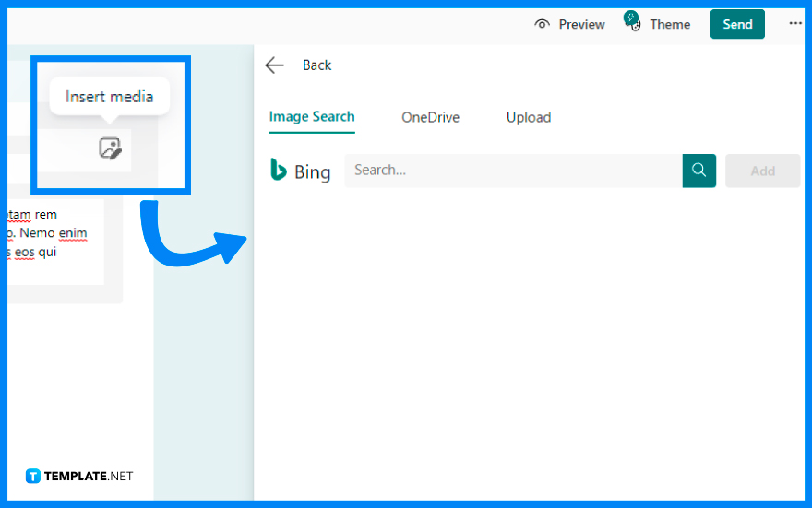The height and width of the screenshot is (508, 812).
Task: Click Preview in the top bar
Action: pyautogui.click(x=569, y=24)
